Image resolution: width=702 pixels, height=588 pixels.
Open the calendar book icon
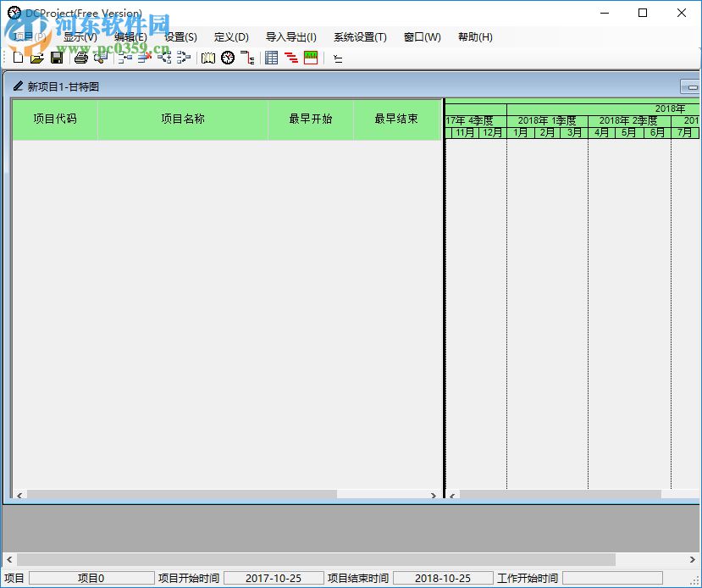tap(208, 58)
